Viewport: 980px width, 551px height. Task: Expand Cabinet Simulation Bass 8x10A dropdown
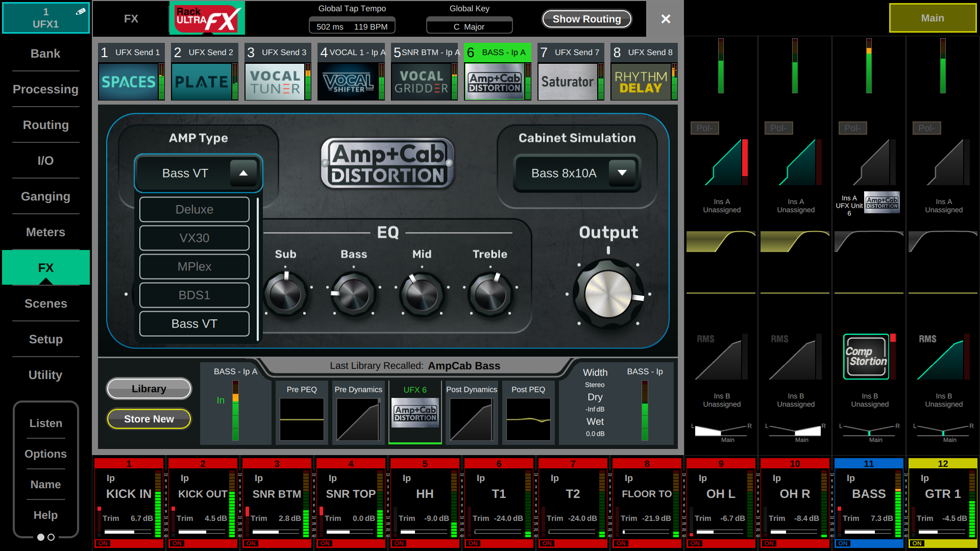[x=622, y=173]
